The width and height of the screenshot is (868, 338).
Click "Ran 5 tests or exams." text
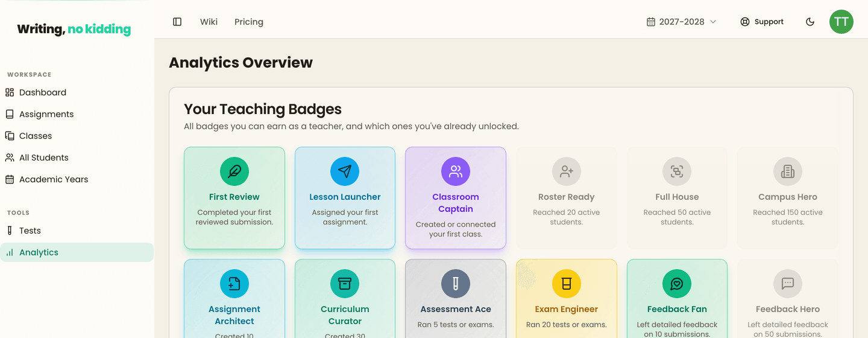tap(456, 325)
